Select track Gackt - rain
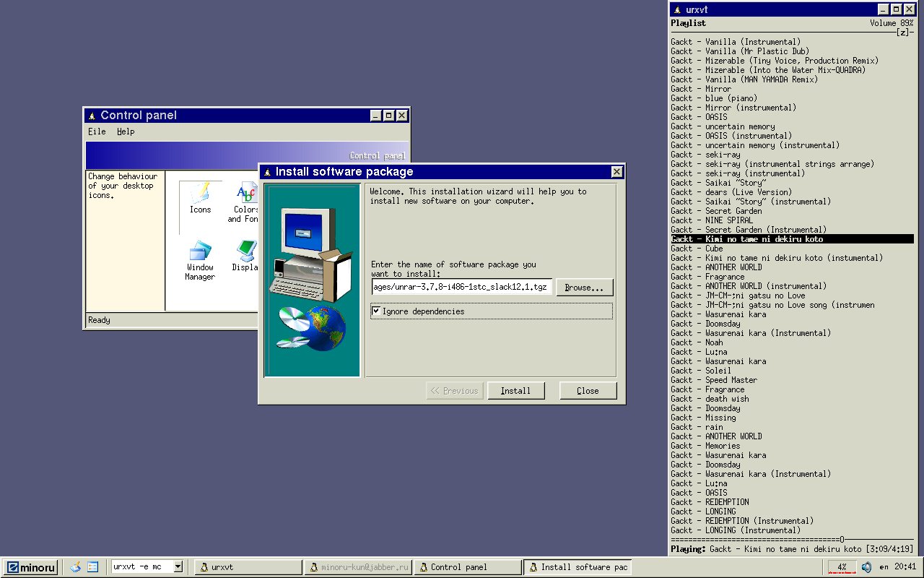924x578 pixels. coord(697,427)
